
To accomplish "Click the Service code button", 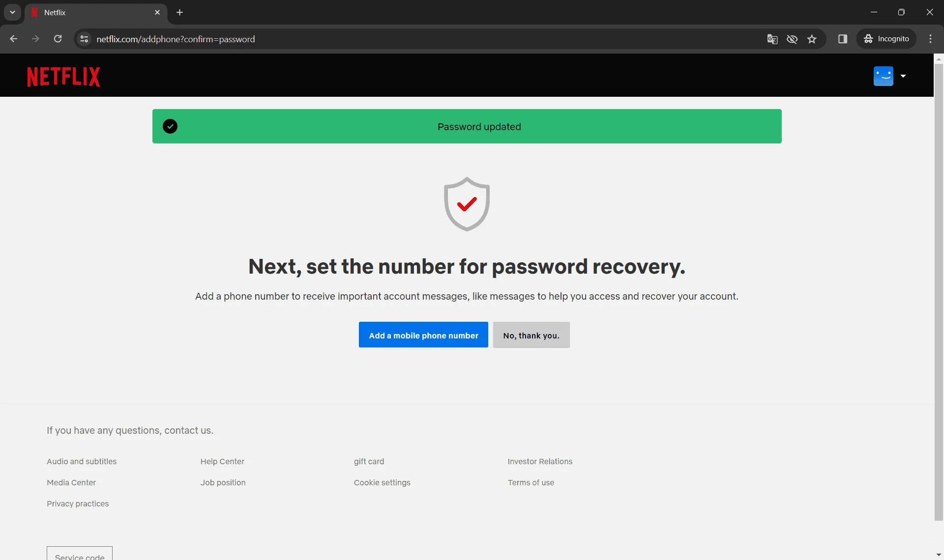I will coord(80,554).
